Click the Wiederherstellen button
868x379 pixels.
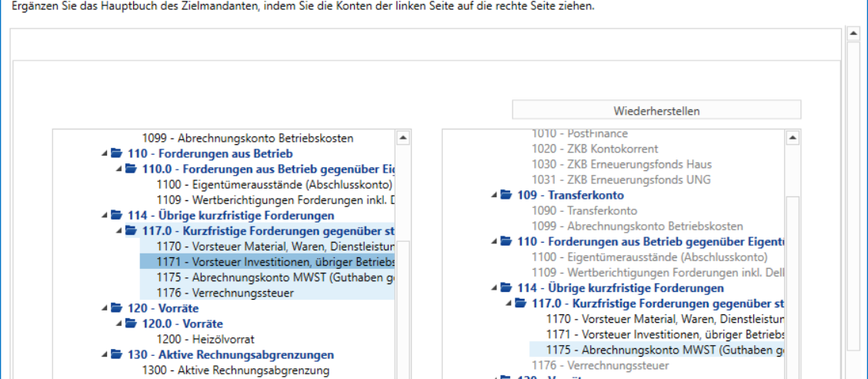[x=656, y=110]
